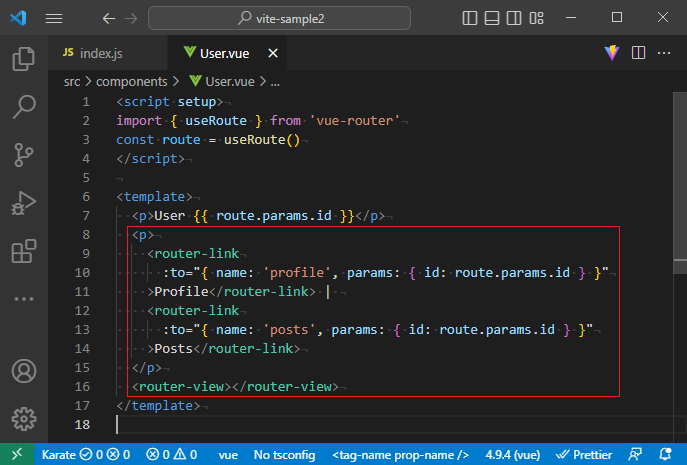Go forward with the right arrow

131,18
